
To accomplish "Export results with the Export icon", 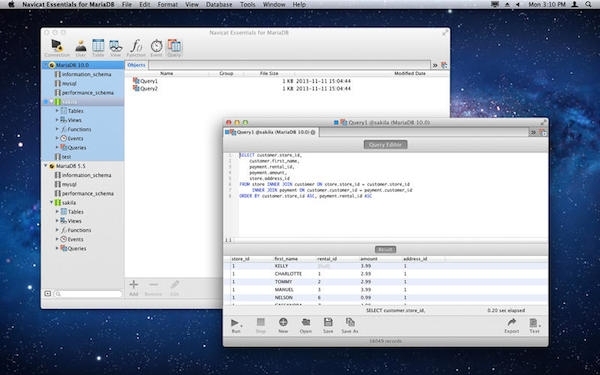I will click(511, 326).
